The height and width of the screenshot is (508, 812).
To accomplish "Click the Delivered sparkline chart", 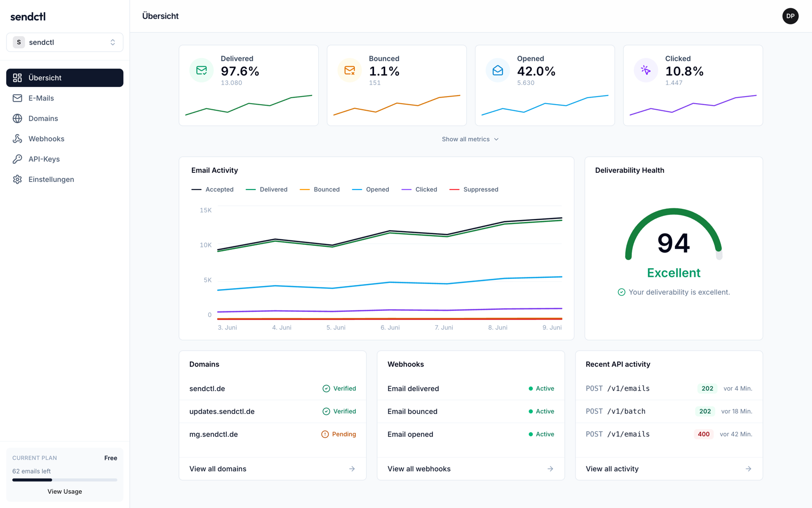I will point(249,105).
